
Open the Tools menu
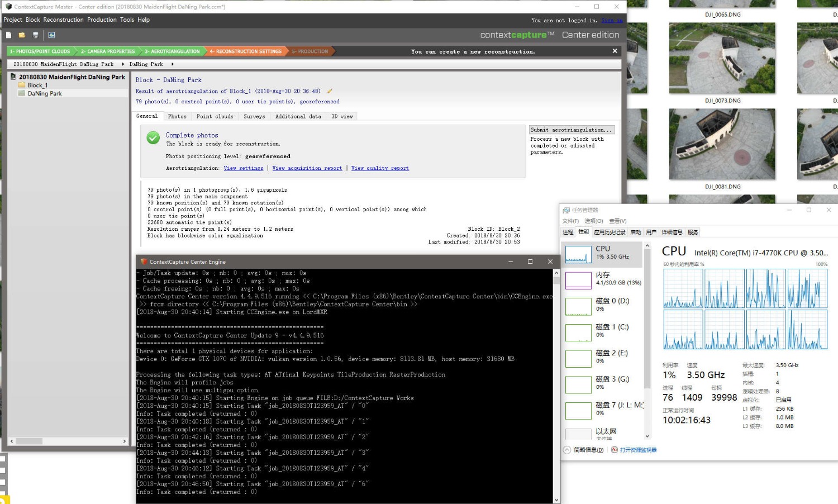tap(127, 20)
